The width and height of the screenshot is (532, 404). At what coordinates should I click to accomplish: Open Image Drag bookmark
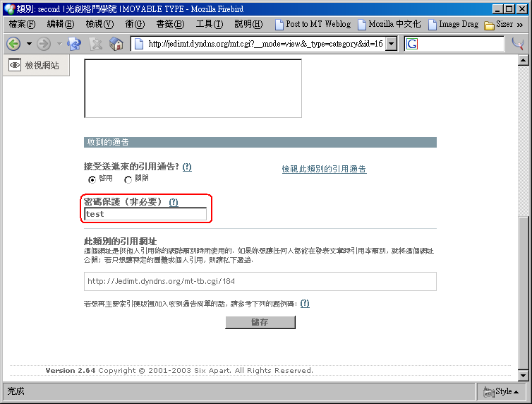coord(453,24)
